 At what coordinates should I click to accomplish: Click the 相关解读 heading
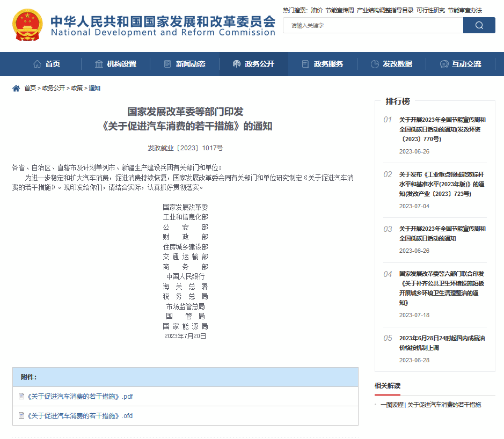click(388, 386)
